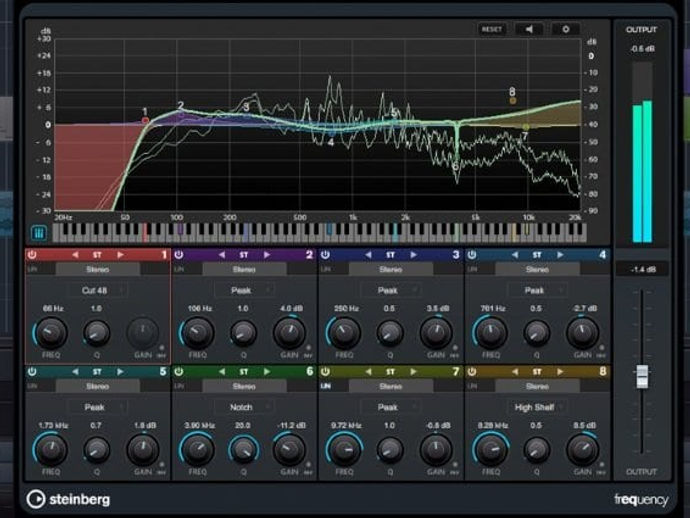
Task: Open the settings gear icon
Action: [x=565, y=29]
